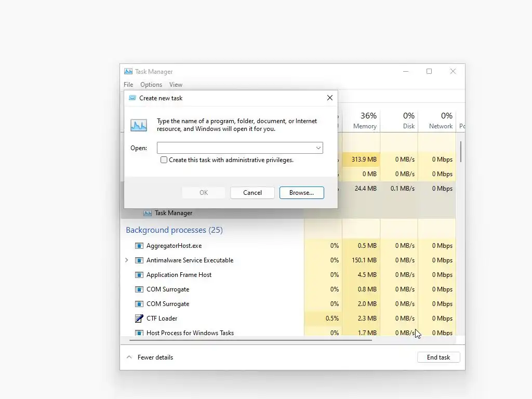
Task: Sort by the Disk column header
Action: click(400, 121)
